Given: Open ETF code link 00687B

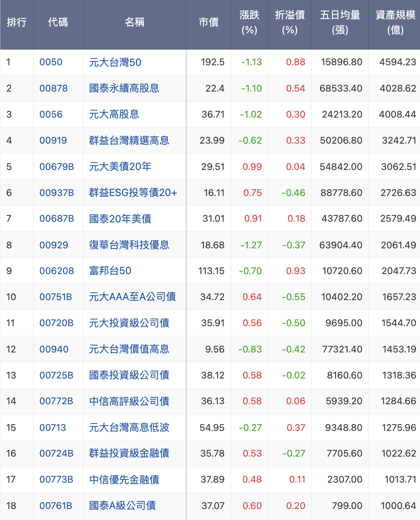Looking at the screenshot, I should [57, 219].
